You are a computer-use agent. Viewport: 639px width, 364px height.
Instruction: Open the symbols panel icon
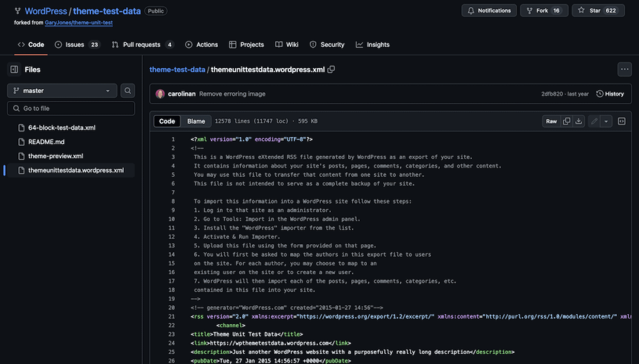tap(622, 122)
